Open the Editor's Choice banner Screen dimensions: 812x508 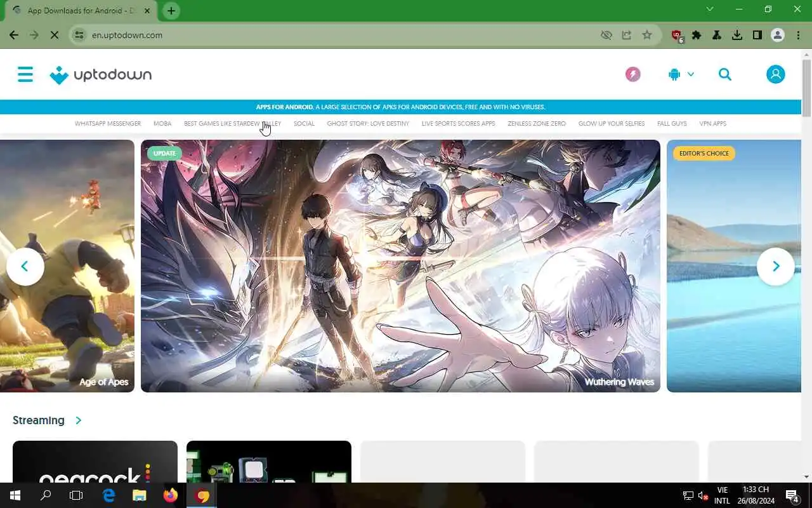(734, 266)
